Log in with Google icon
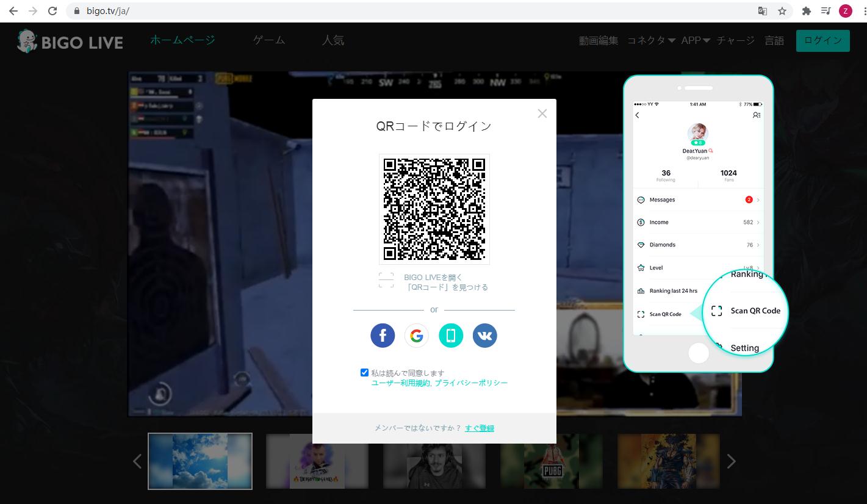This screenshot has height=504, width=867. click(417, 335)
